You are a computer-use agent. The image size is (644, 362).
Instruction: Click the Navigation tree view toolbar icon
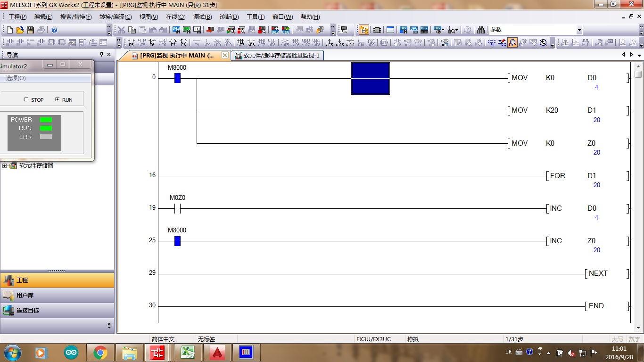[364, 30]
